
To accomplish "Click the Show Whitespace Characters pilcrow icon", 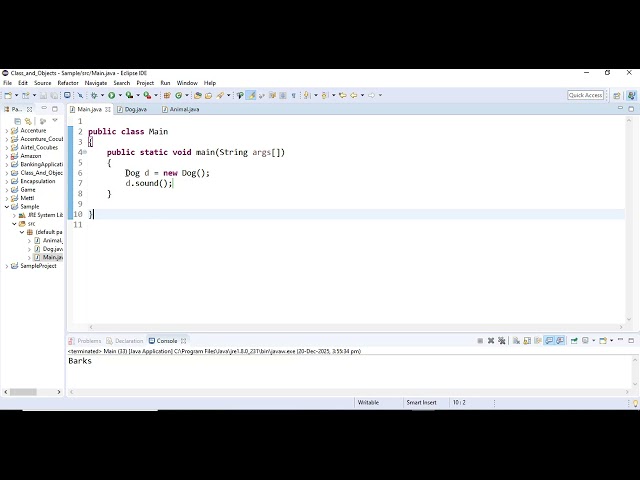I will pos(293,96).
